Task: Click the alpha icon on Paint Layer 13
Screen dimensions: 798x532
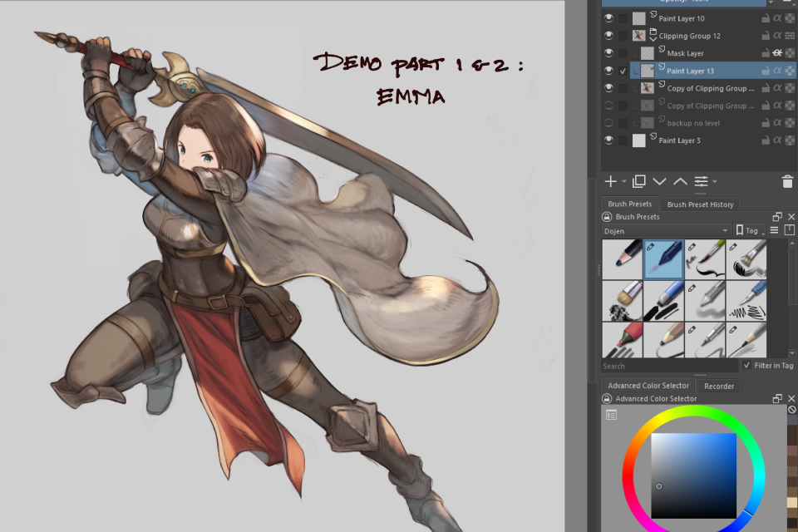Action: point(777,71)
